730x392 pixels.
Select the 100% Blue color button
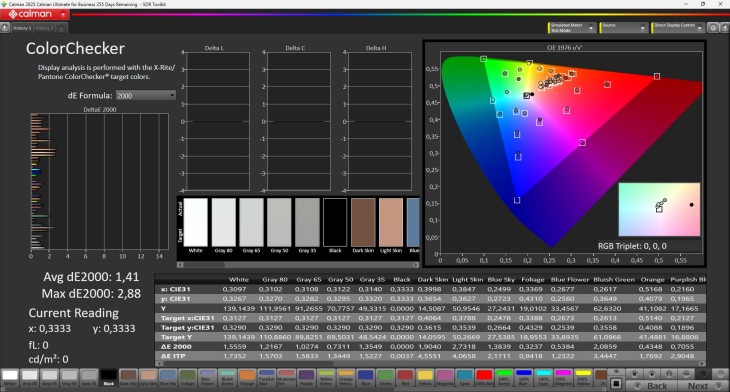[x=524, y=378]
